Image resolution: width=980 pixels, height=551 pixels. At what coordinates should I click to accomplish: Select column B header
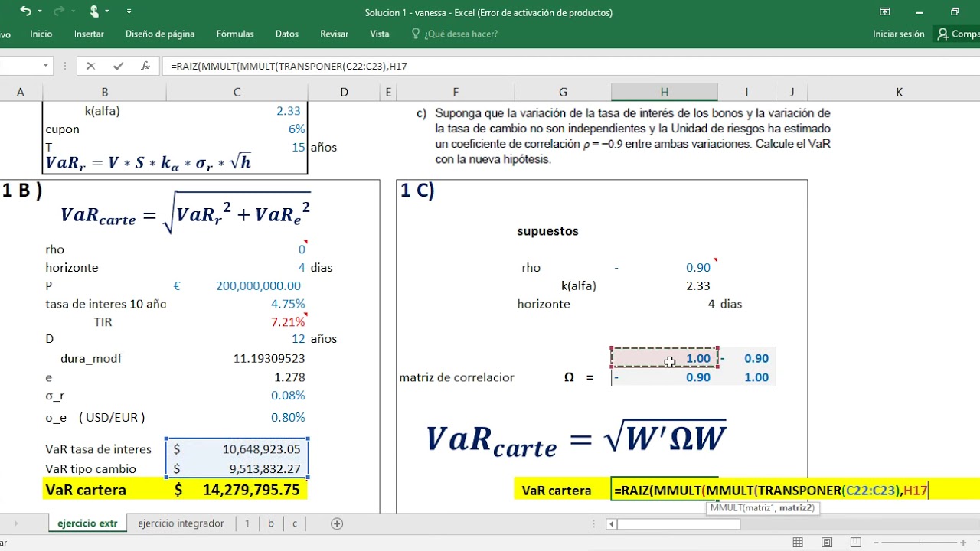tap(104, 92)
